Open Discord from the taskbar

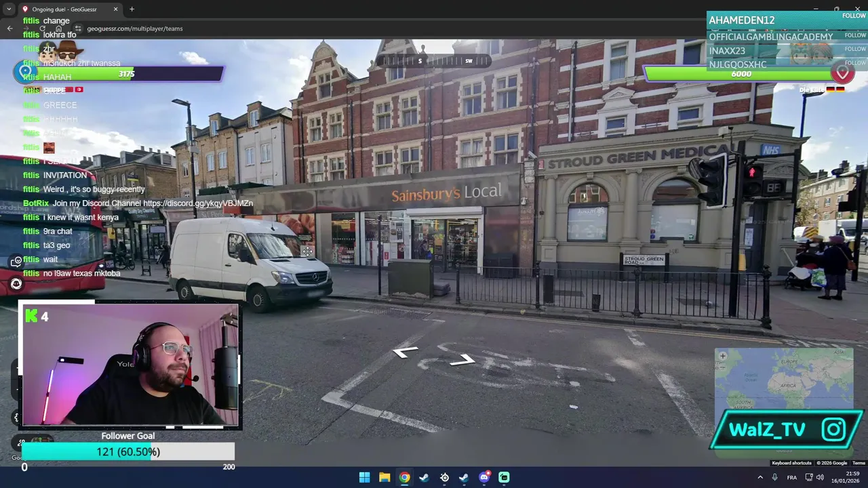click(x=484, y=477)
